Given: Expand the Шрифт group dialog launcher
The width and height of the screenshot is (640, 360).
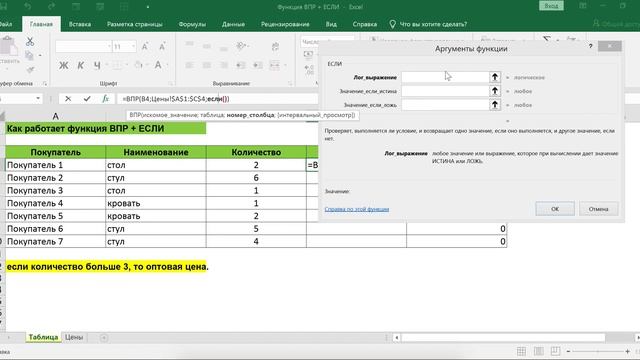Looking at the screenshot, I should [171, 83].
